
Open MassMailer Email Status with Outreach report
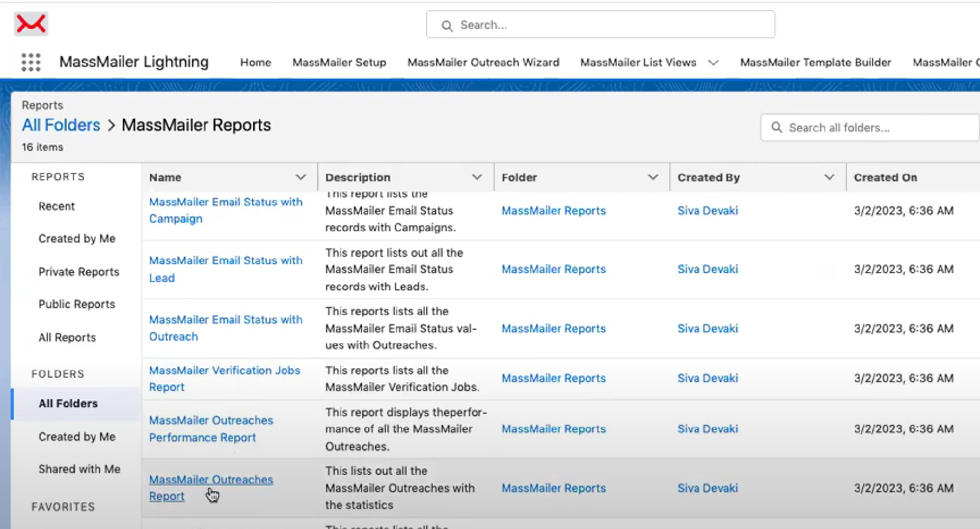(x=226, y=328)
